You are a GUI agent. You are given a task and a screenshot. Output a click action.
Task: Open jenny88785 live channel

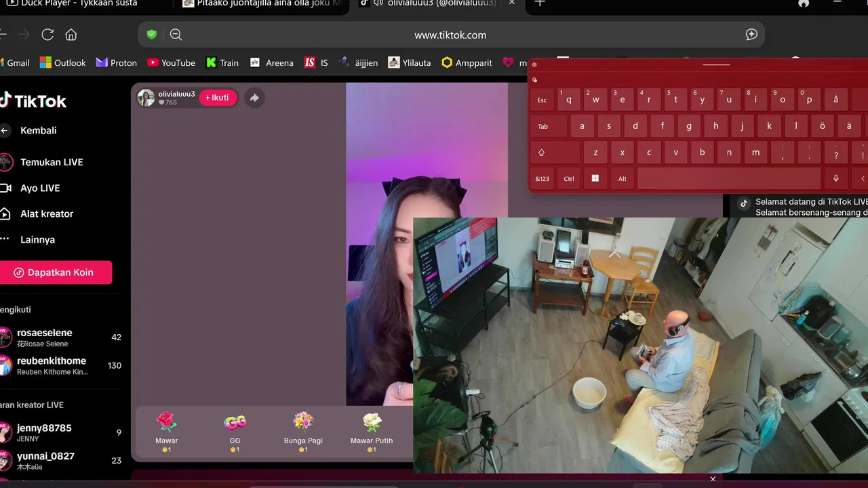coord(61,432)
